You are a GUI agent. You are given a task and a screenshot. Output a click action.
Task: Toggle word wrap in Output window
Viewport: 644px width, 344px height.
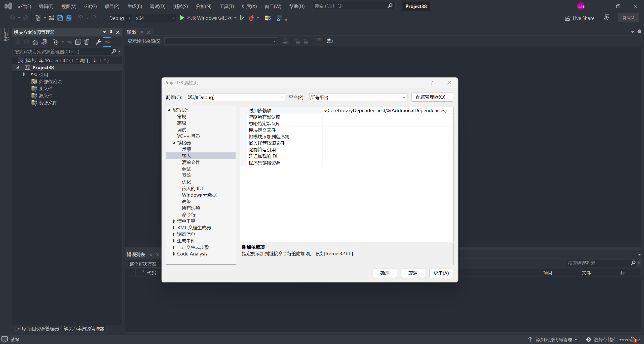pyautogui.click(x=330, y=41)
